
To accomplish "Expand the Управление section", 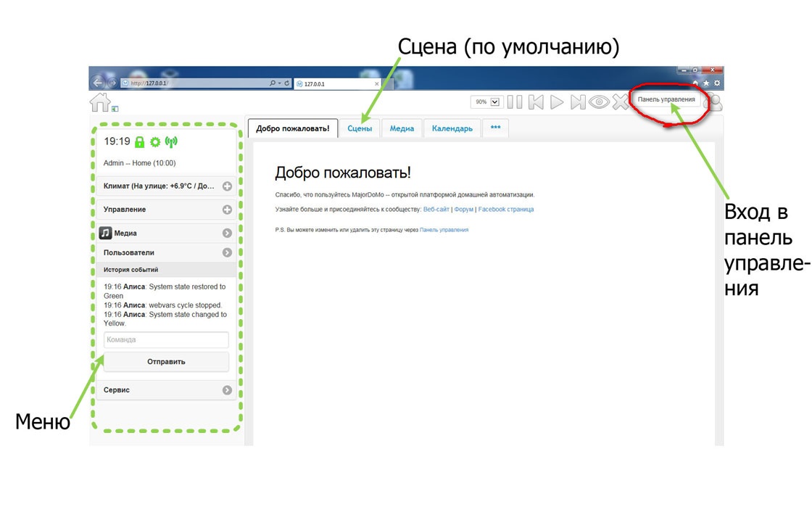I will pyautogui.click(x=228, y=209).
